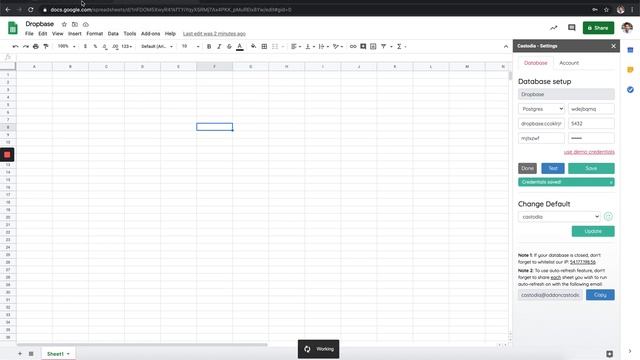This screenshot has width=640, height=360.
Task: Click the cloud document status icon
Action: (86, 24)
